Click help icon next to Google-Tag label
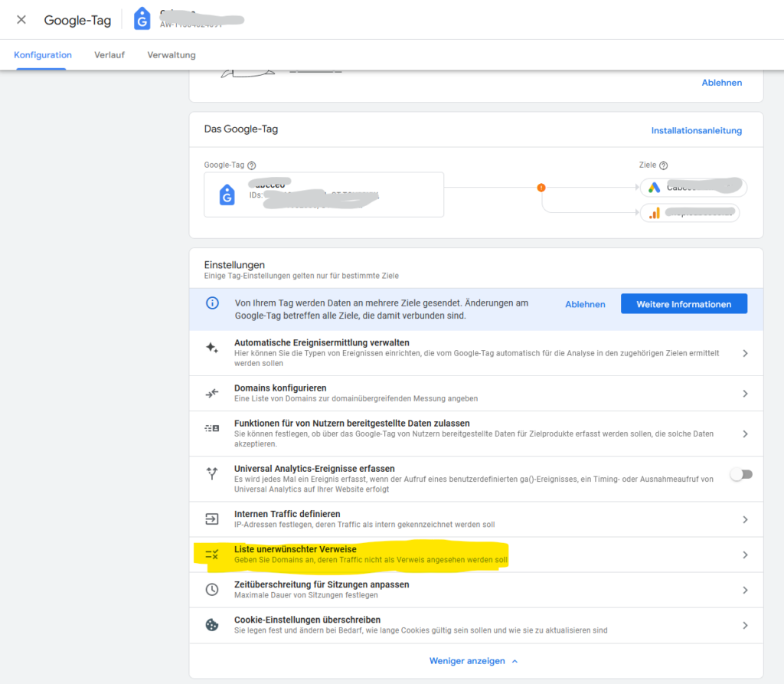 252,165
